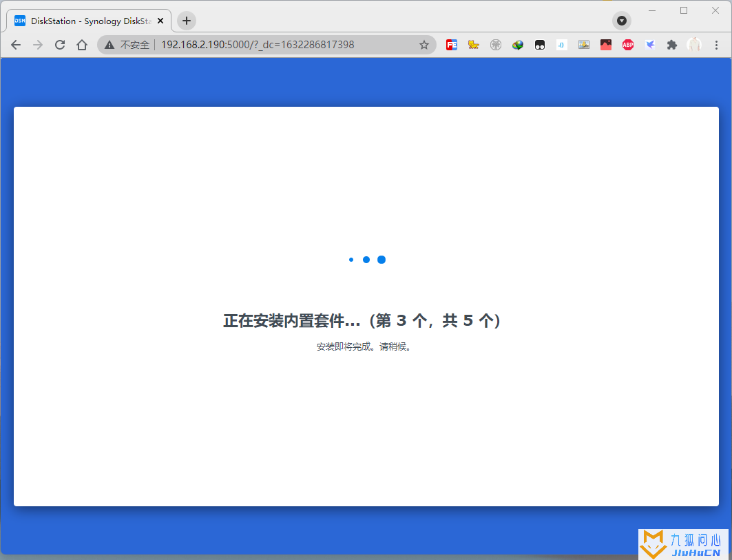Image resolution: width=732 pixels, height=560 pixels.
Task: Click the browser forward arrow
Action: tap(38, 45)
